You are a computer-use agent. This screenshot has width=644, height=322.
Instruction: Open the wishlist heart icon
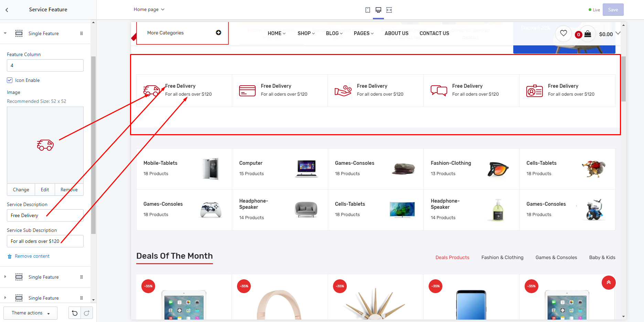pos(563,33)
